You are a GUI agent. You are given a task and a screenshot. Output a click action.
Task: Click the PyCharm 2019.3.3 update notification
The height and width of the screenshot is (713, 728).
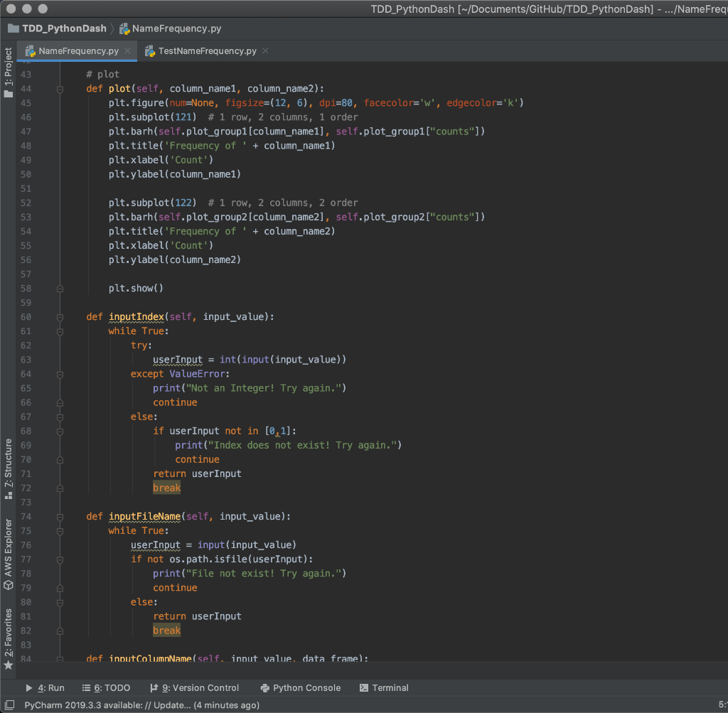point(141,705)
